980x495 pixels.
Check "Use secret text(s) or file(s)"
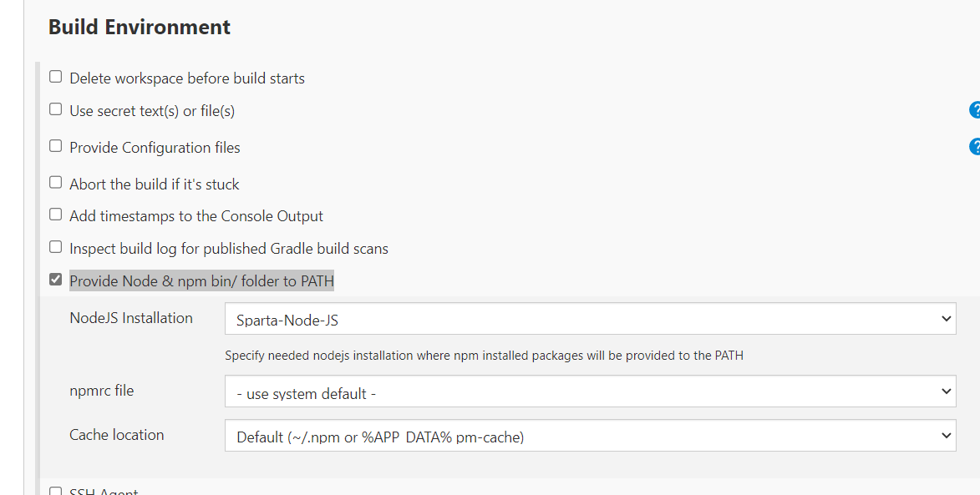[x=55, y=108]
